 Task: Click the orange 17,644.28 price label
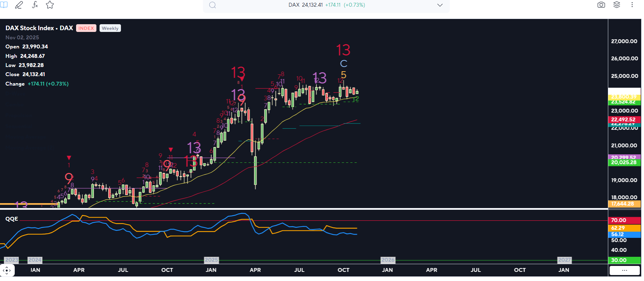[x=623, y=204]
